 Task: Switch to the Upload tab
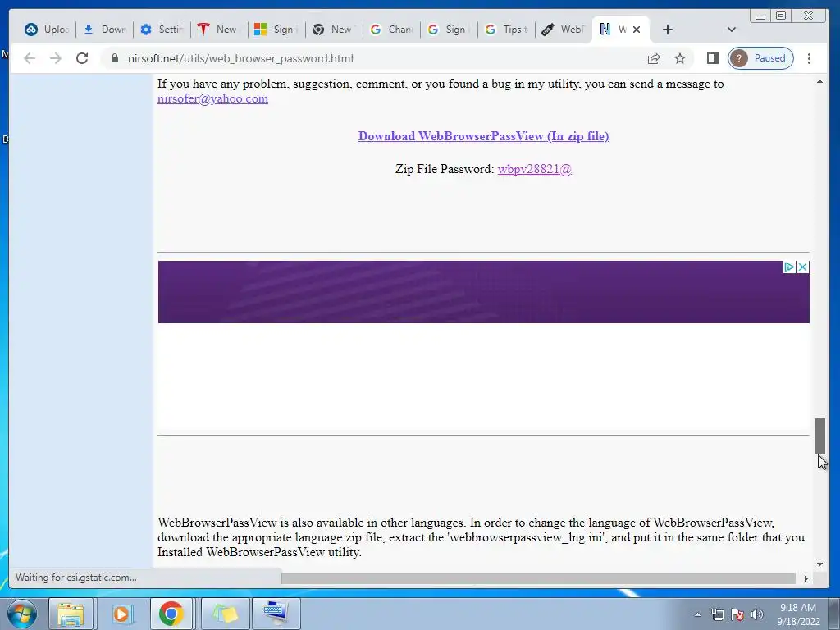click(47, 30)
